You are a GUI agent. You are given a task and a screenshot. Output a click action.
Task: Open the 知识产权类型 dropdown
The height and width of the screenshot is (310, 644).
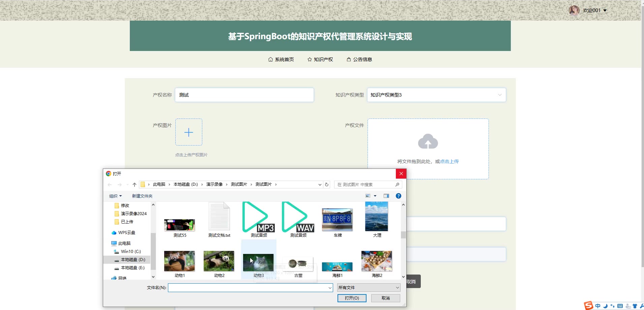coord(437,95)
